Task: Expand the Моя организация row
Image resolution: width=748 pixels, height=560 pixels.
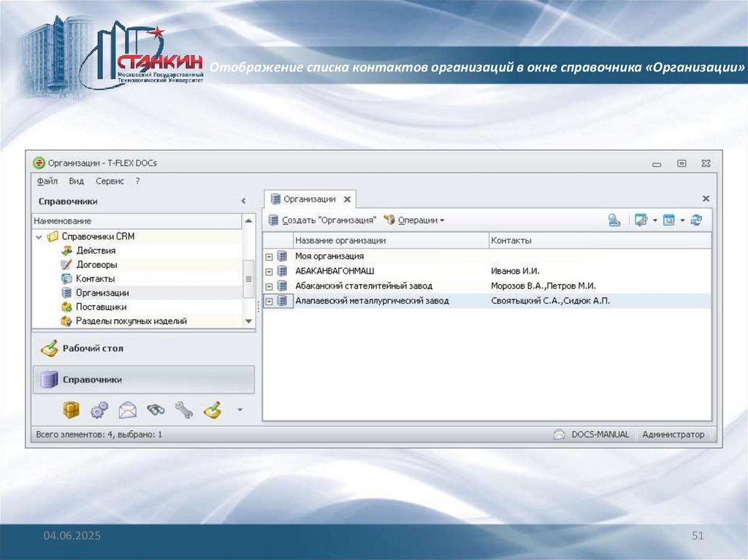Action: [x=269, y=257]
